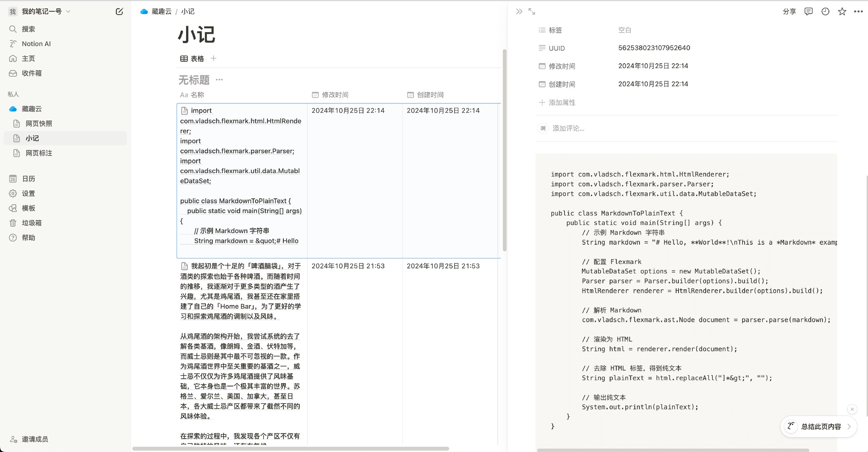Click the code block horizontal scrollbar
868x452 pixels.
tap(673, 450)
